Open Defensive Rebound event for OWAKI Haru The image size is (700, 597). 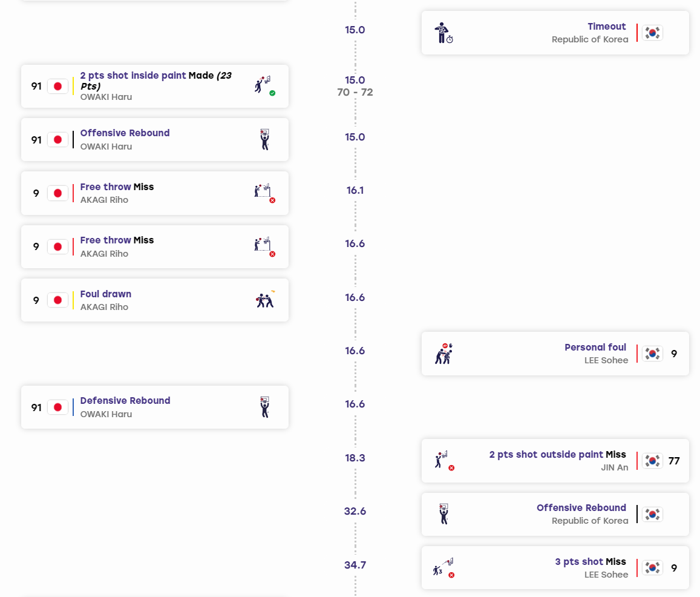click(x=125, y=400)
